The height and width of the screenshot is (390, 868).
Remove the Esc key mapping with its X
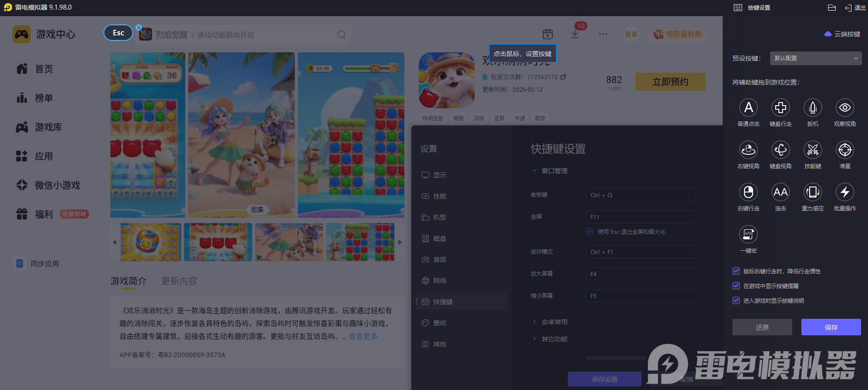tap(139, 28)
